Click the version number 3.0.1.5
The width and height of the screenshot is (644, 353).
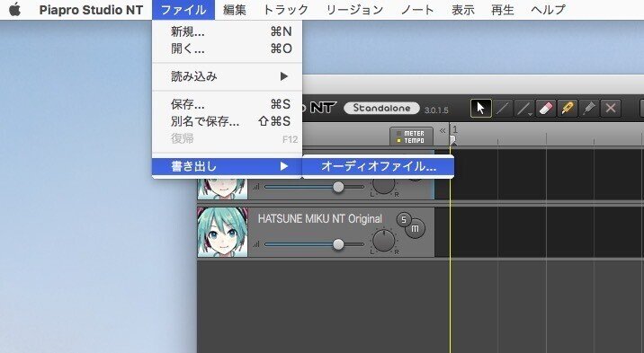(x=436, y=110)
